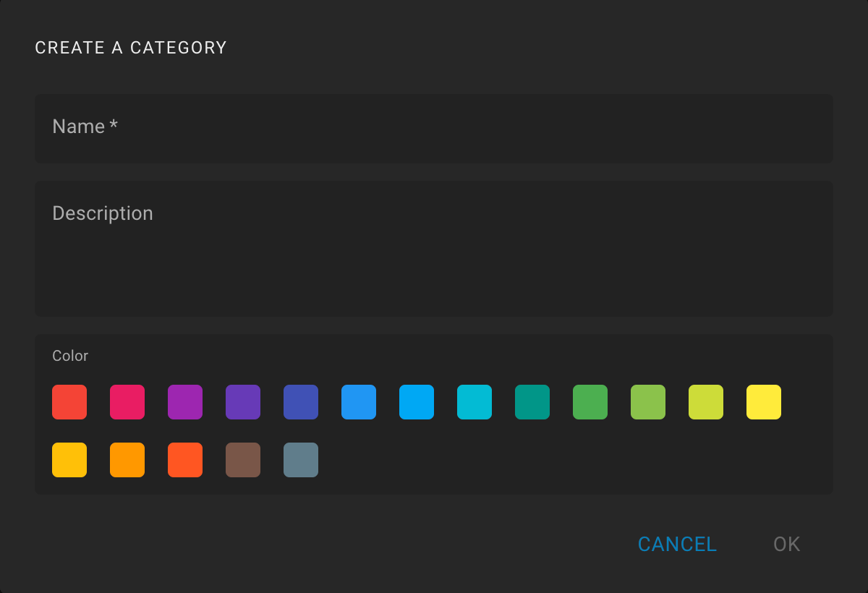Pick the cyan color swatch

pos(475,402)
